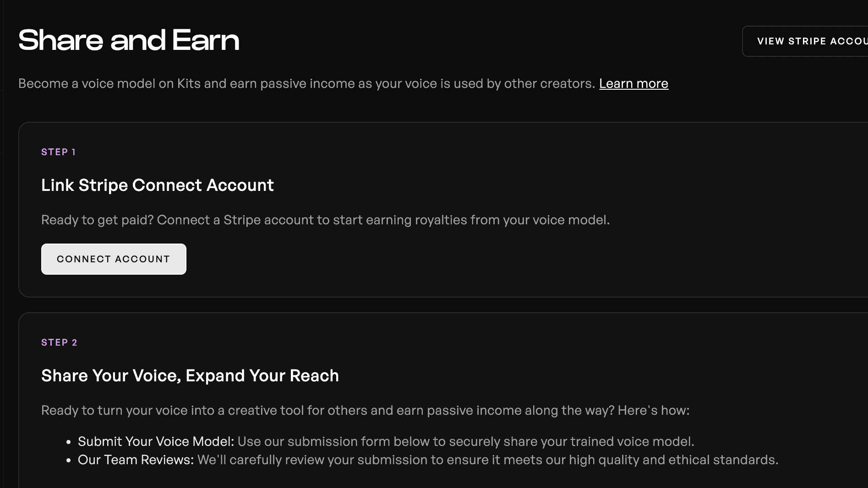Click the Submit Your Voice Model bullet label
This screenshot has height=488, width=868.
(x=156, y=441)
